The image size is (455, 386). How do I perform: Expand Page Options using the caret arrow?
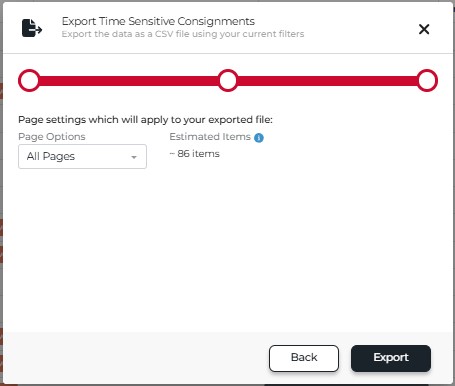pyautogui.click(x=134, y=157)
